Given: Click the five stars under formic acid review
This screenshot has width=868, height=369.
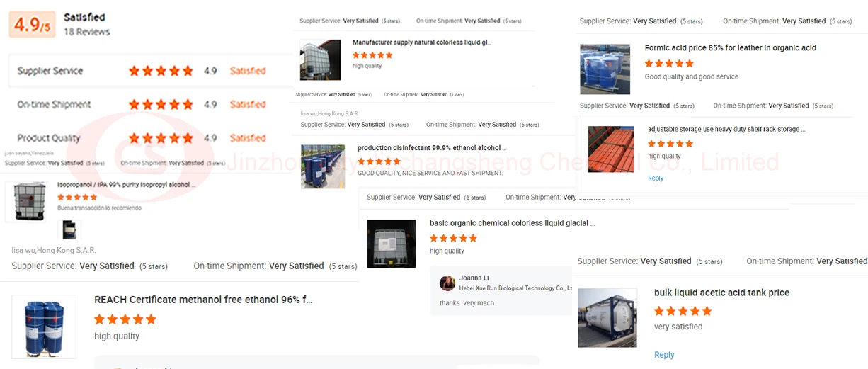Looking at the screenshot, I should [x=669, y=63].
